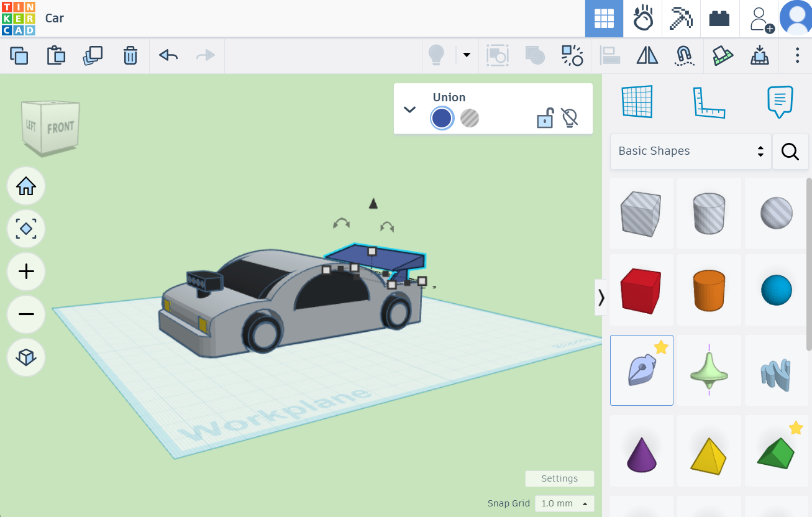Pick the striped Sphere hole shape

[x=776, y=213]
